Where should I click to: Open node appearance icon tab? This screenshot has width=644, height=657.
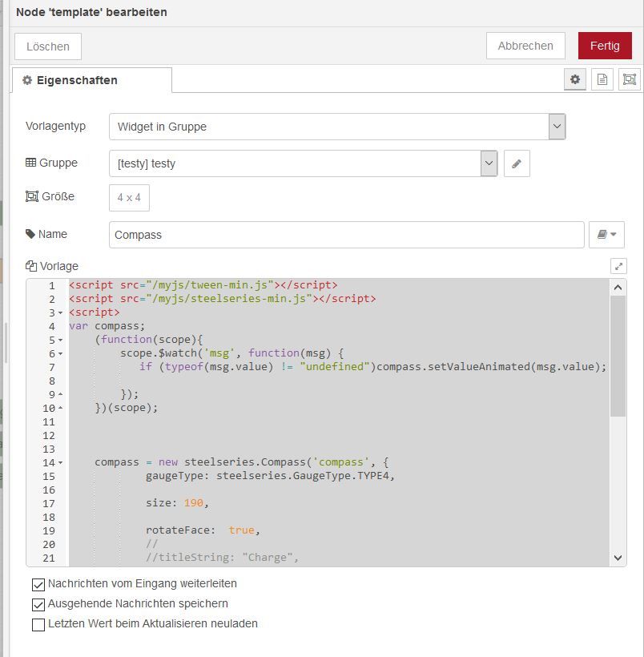pos(630,79)
